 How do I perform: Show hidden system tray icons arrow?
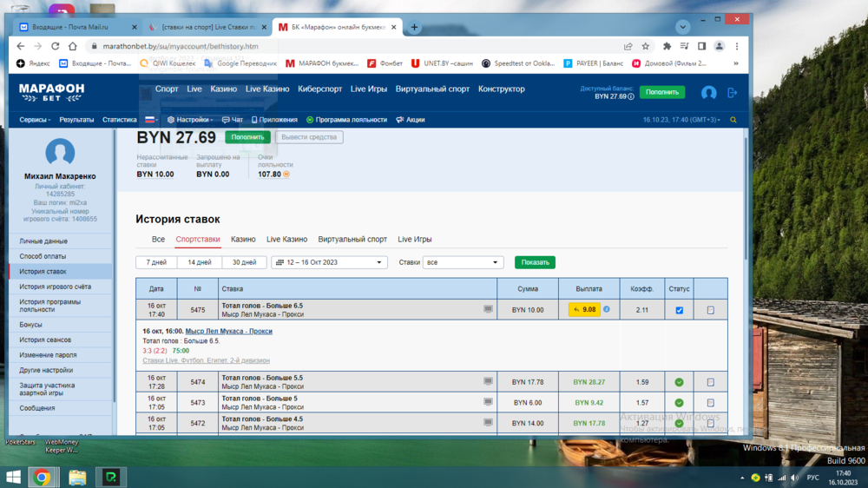(742, 478)
